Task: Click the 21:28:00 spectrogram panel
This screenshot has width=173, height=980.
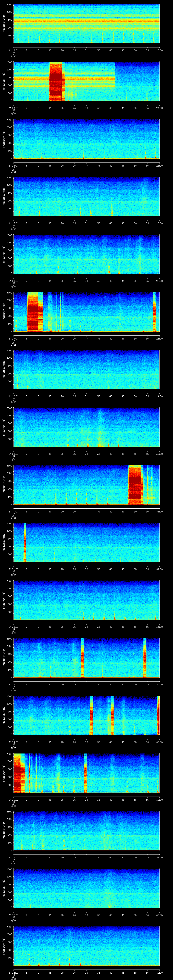Action: coord(86,370)
